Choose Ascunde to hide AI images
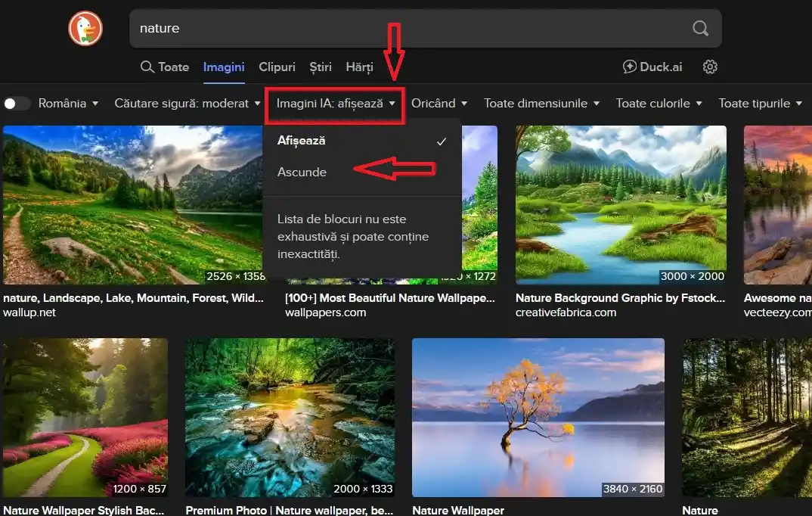The image size is (812, 516). point(302,173)
